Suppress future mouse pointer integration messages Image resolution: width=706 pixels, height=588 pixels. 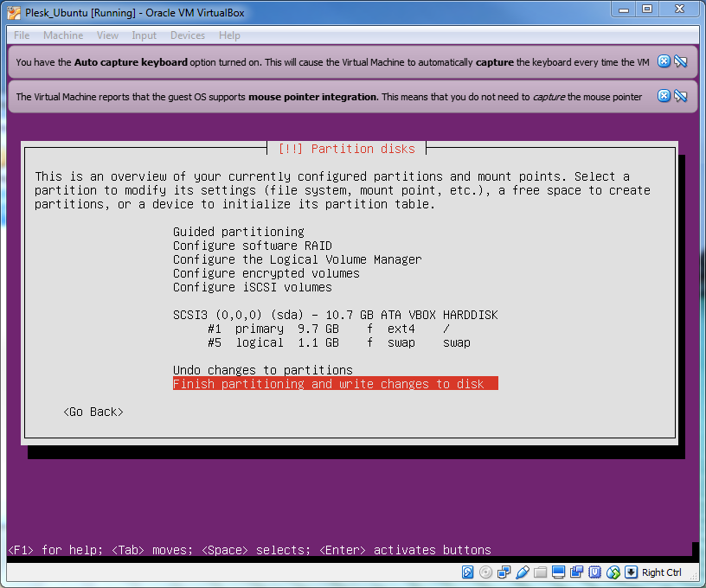coord(680,96)
